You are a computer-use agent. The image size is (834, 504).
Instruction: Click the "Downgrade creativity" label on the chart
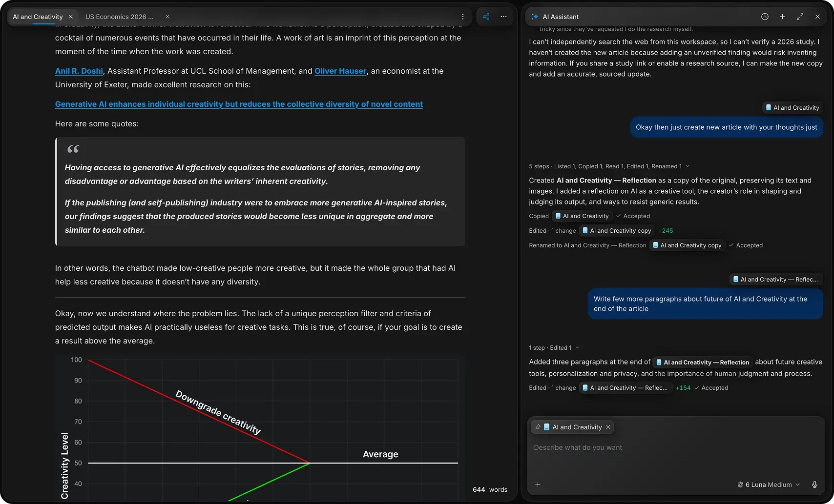(x=218, y=412)
